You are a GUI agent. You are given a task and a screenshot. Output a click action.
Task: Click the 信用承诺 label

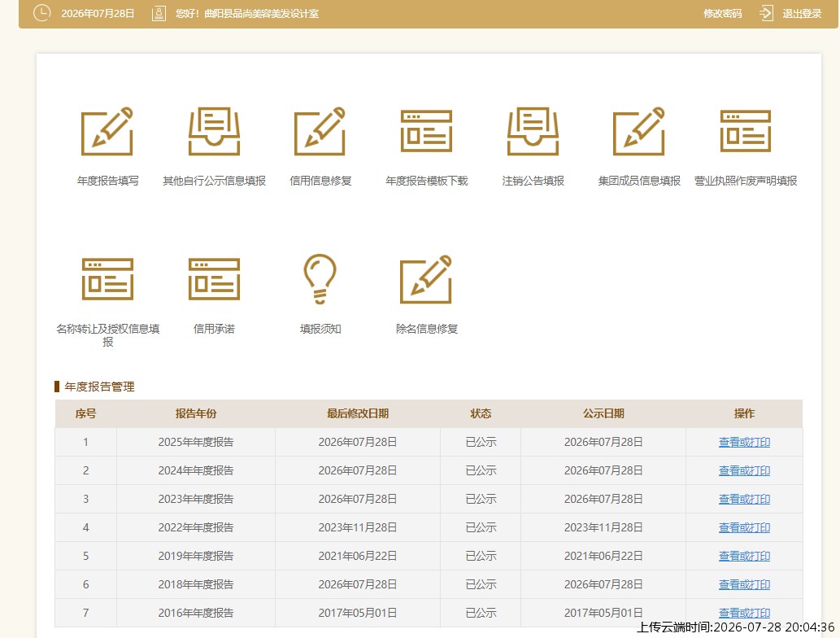pos(214,329)
